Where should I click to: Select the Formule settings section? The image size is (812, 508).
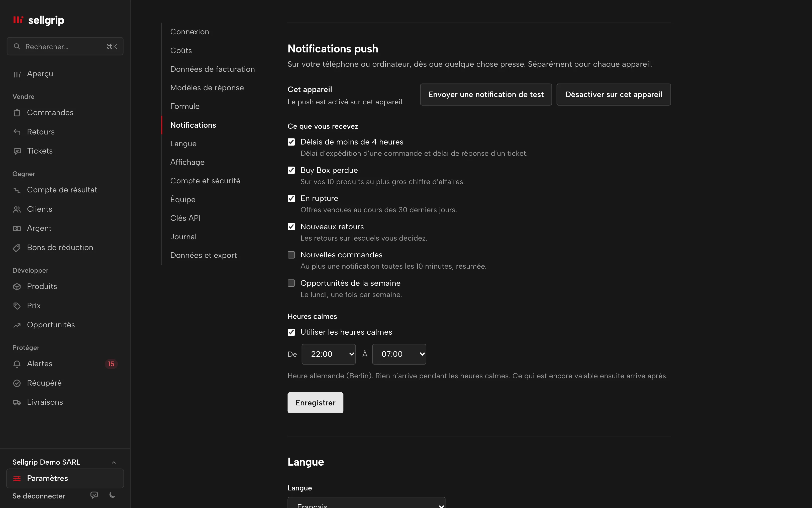point(185,106)
